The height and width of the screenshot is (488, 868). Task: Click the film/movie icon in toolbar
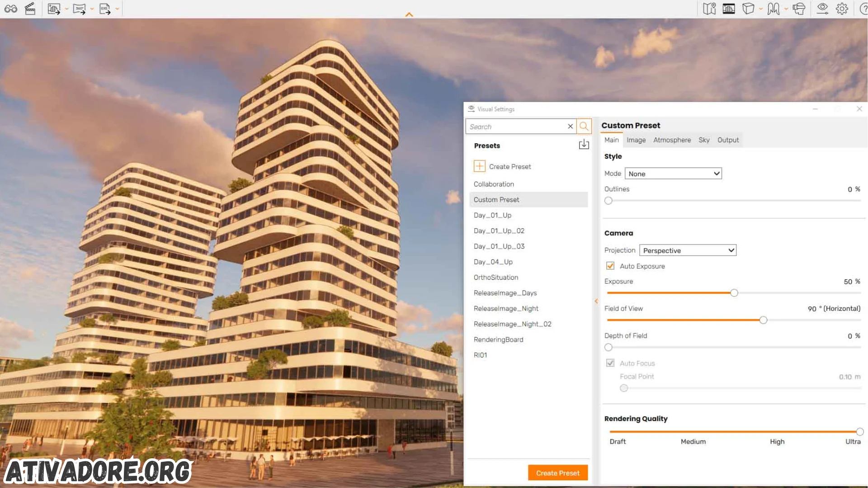pyautogui.click(x=30, y=8)
